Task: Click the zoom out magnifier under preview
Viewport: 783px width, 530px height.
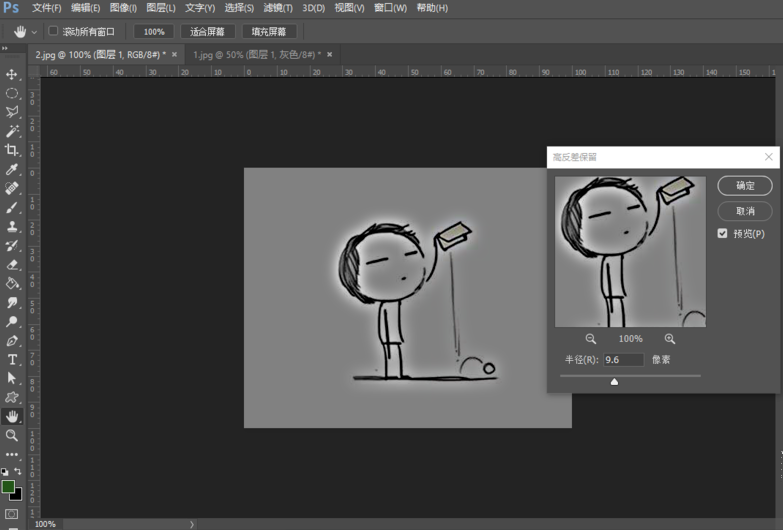Action: click(x=591, y=339)
